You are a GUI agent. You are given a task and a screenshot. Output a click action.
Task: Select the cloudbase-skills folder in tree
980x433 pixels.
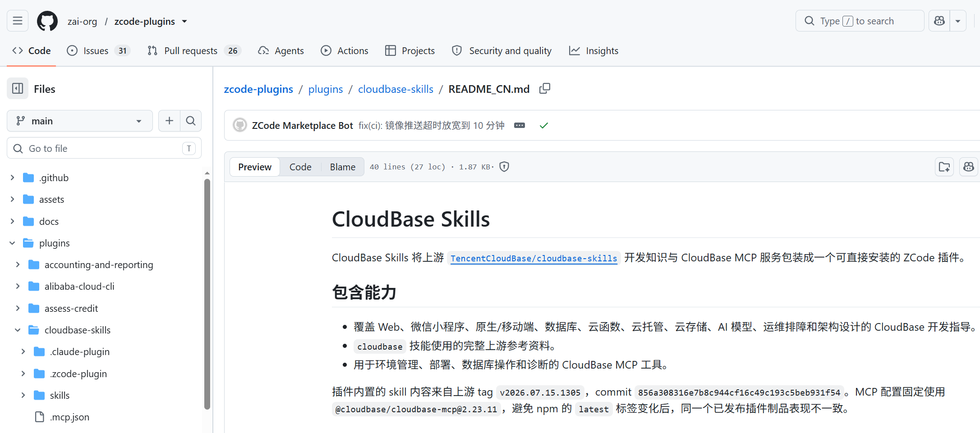[78, 330]
